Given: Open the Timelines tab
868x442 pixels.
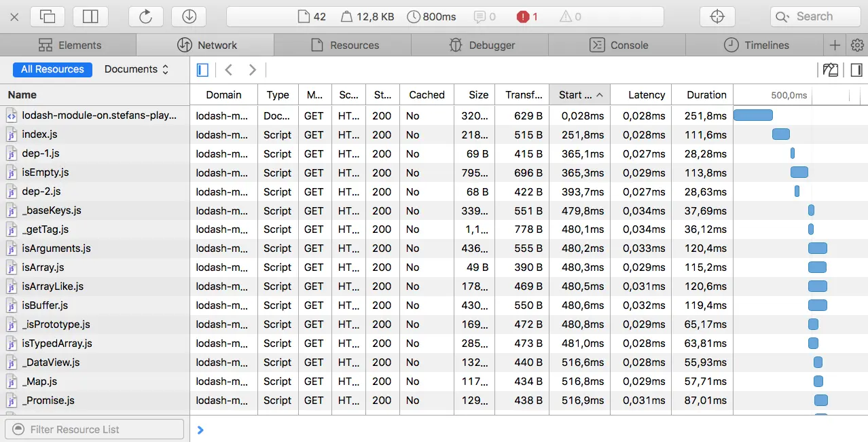Looking at the screenshot, I should [x=755, y=45].
